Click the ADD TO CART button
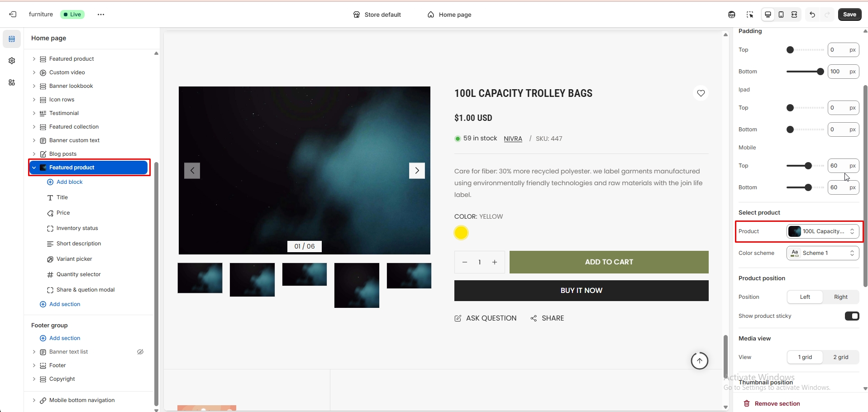Image resolution: width=868 pixels, height=412 pixels. point(609,262)
